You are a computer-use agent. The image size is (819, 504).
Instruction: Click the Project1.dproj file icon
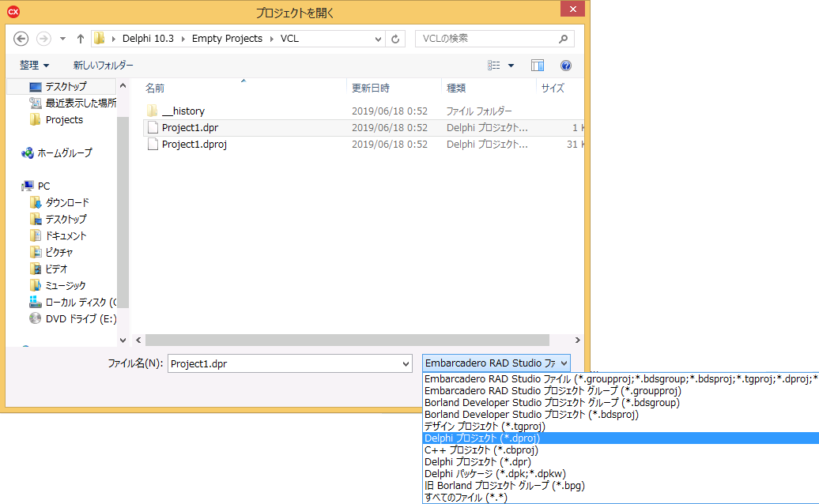click(x=153, y=144)
